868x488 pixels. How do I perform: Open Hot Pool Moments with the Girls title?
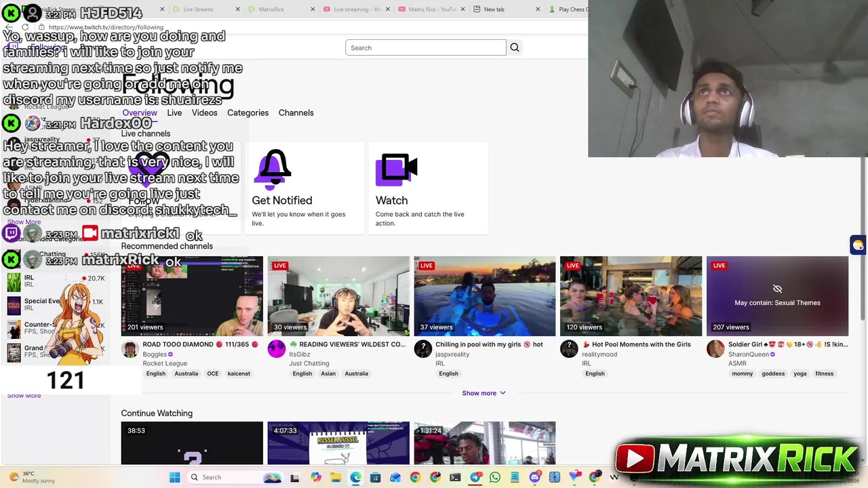point(636,344)
